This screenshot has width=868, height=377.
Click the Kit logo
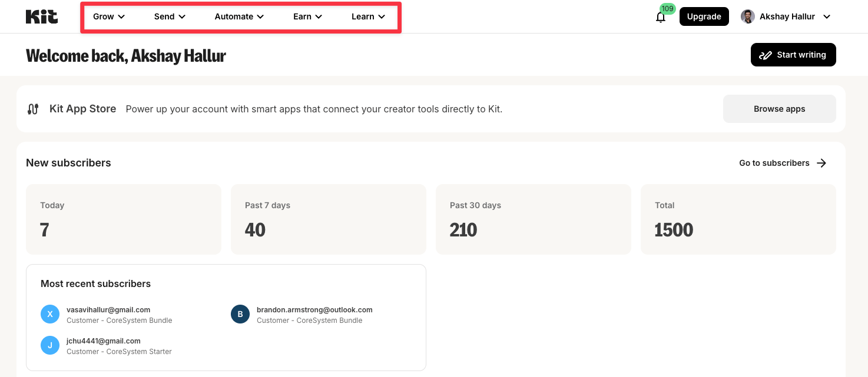[x=42, y=16]
